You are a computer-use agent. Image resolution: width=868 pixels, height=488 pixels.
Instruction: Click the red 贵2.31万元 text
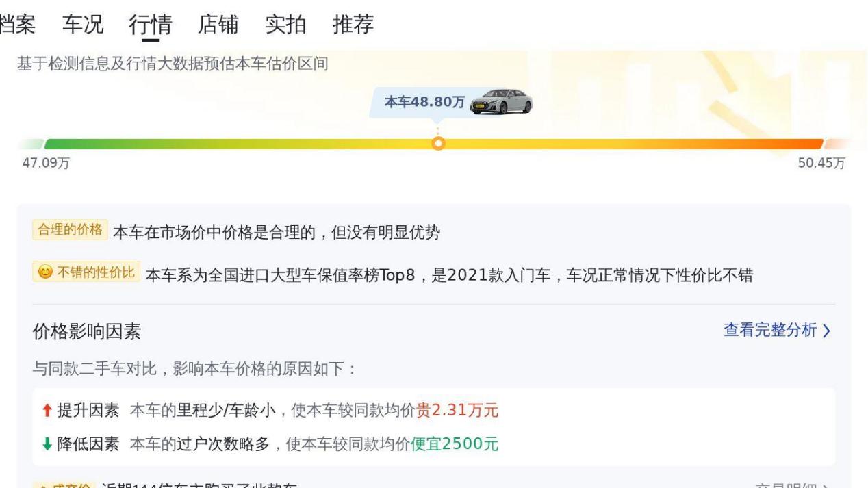coord(457,411)
